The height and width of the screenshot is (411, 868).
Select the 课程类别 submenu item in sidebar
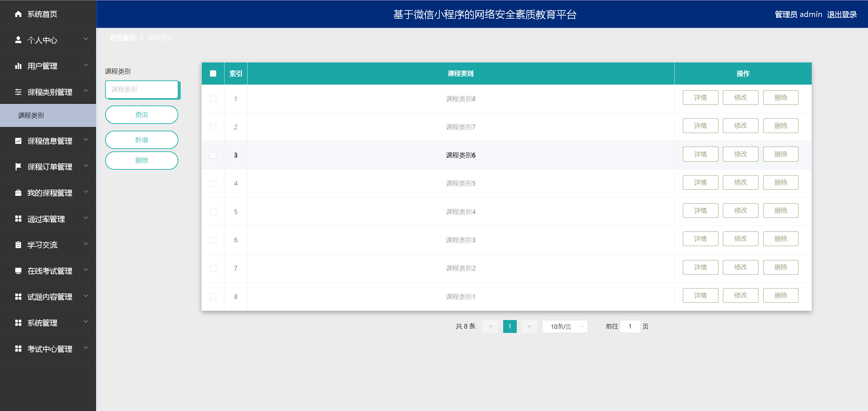31,115
